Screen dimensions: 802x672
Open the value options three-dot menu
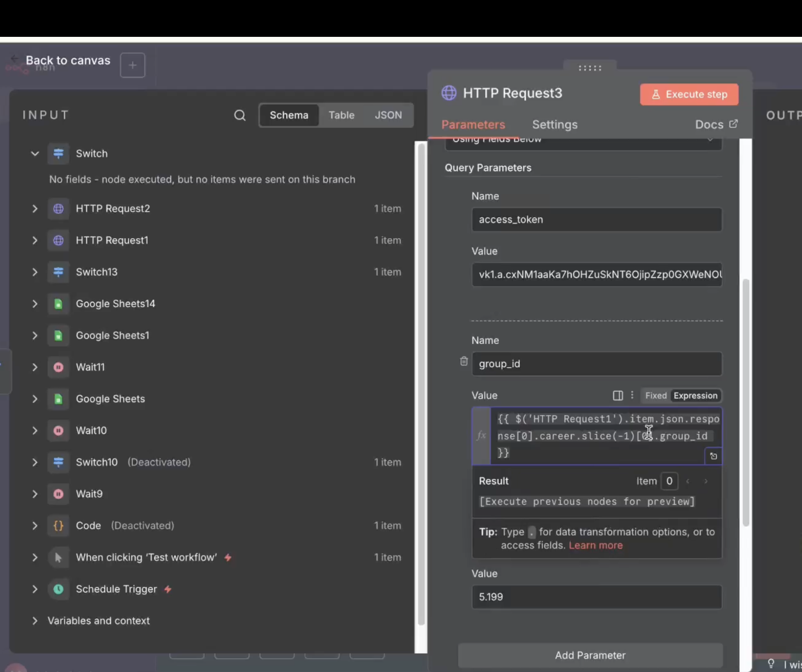[x=632, y=395]
